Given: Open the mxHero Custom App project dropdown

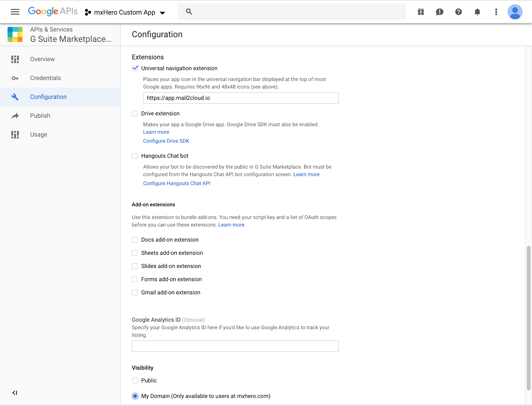Looking at the screenshot, I should coord(125,12).
